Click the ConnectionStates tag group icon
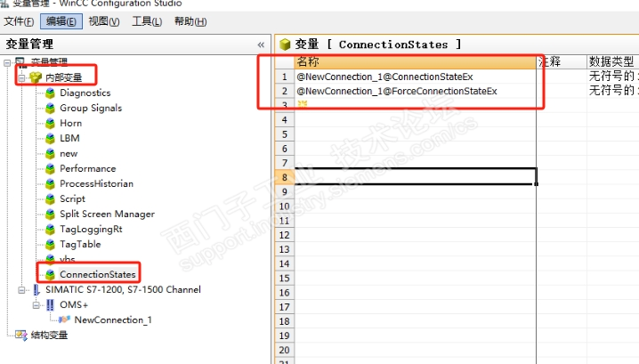 pyautogui.click(x=50, y=275)
